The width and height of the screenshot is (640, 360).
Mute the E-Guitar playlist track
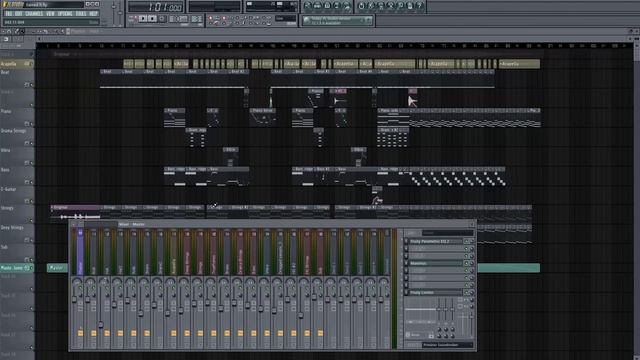tap(31, 201)
